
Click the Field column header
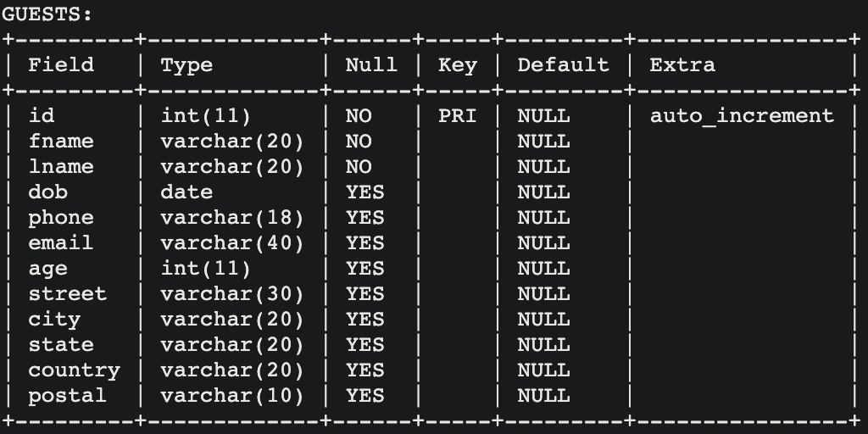(61, 65)
